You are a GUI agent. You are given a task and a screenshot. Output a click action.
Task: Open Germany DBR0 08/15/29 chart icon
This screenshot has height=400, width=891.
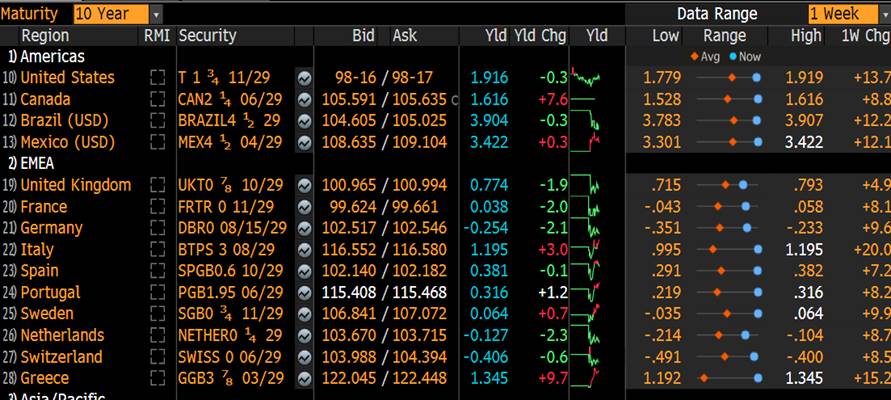pos(304,228)
